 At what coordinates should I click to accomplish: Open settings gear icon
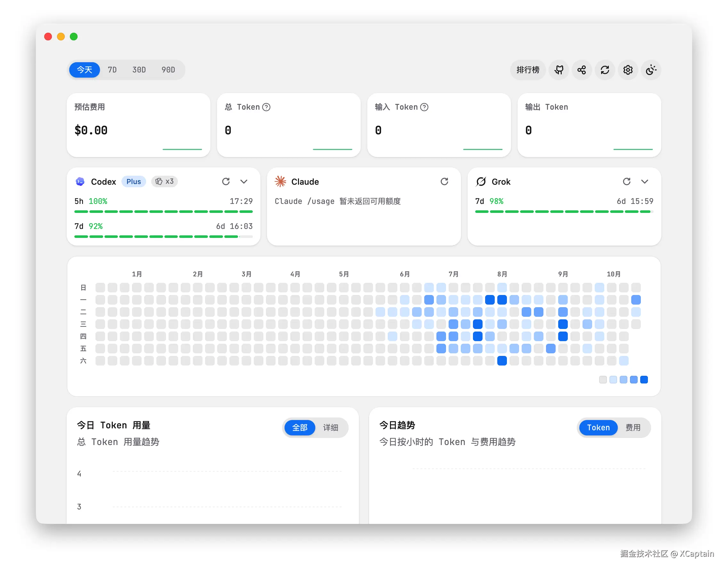click(628, 70)
